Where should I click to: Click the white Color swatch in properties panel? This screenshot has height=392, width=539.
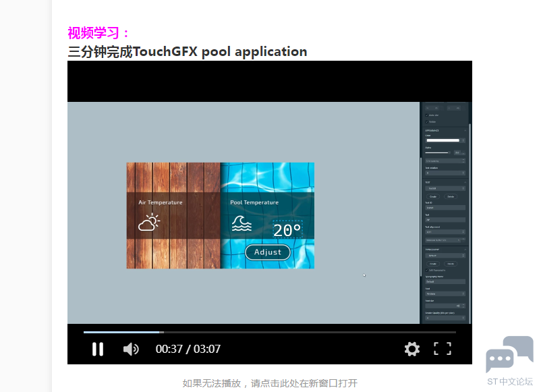point(443,140)
